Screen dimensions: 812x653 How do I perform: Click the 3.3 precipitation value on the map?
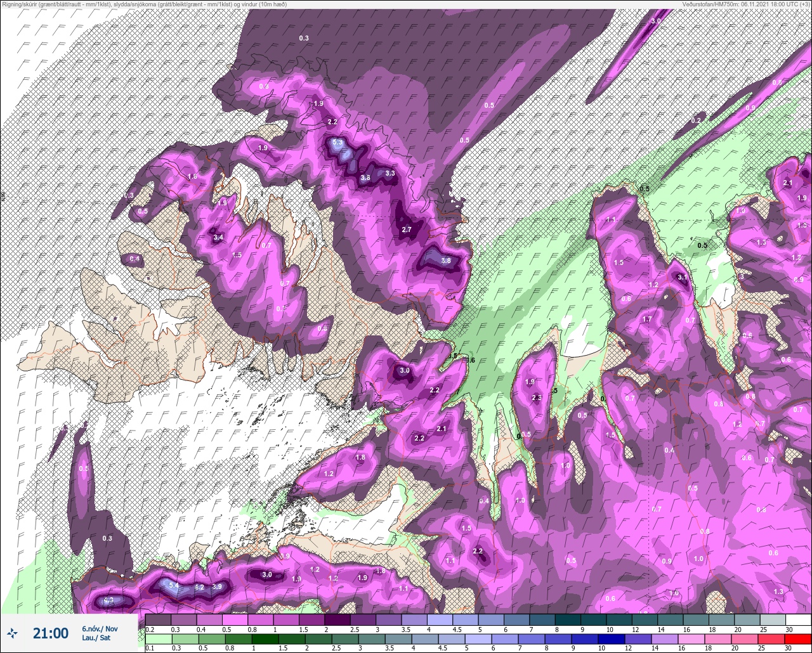click(x=390, y=173)
